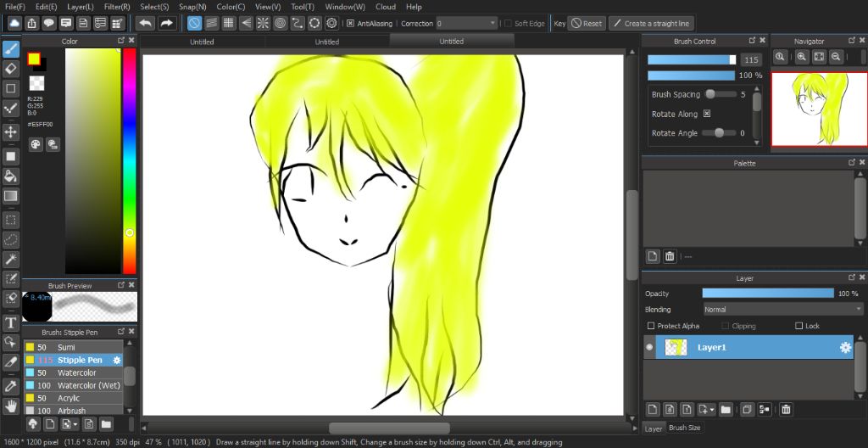Zoom out in the Navigator panel
The width and height of the screenshot is (868, 448).
tap(837, 57)
